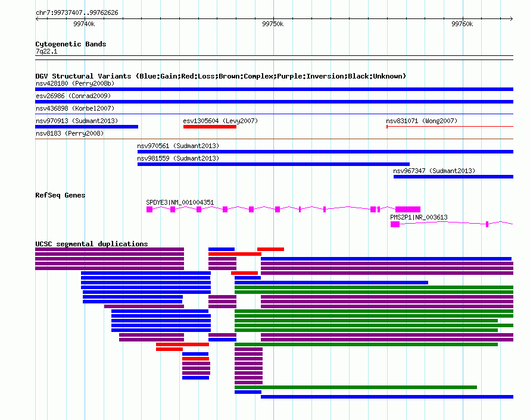The width and height of the screenshot is (530, 420).
Task: Select the blue bar beneath esv26986
Action: 274,102
